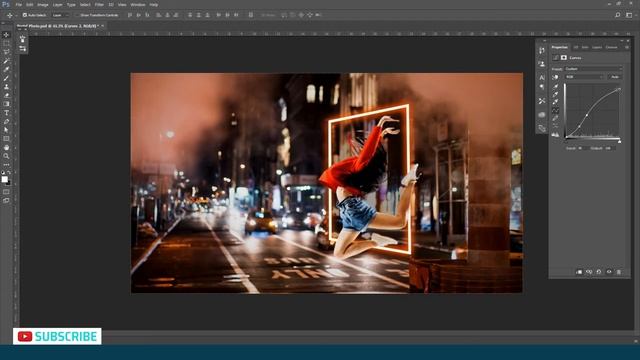
Task: Open the Help menu
Action: point(153,4)
